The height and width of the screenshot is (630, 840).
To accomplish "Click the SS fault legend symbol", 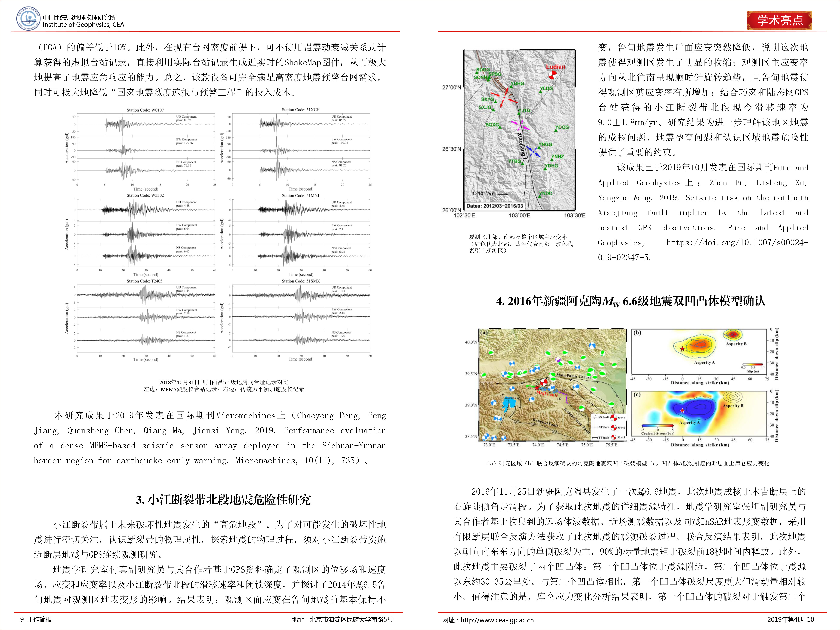I will (595, 417).
